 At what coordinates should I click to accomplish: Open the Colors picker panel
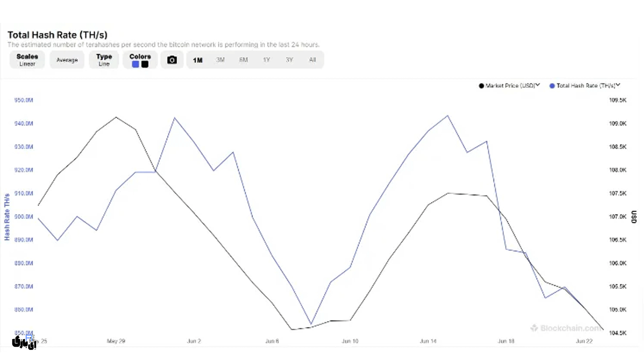140,57
